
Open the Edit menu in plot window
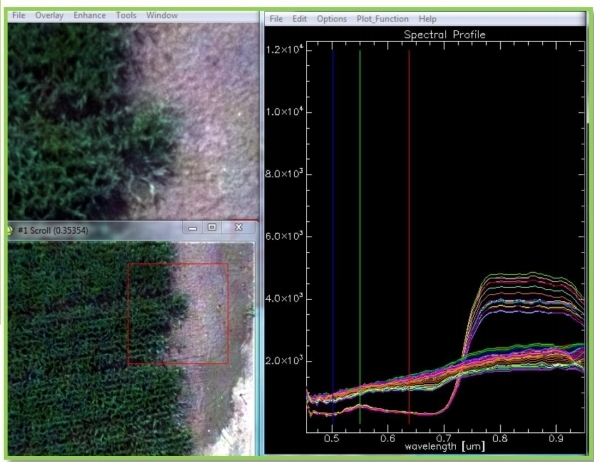pyautogui.click(x=299, y=19)
